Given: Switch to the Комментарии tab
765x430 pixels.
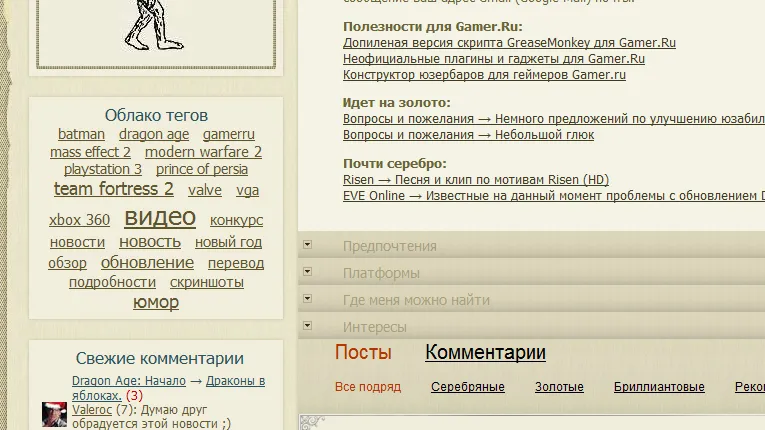Looking at the screenshot, I should [485, 352].
